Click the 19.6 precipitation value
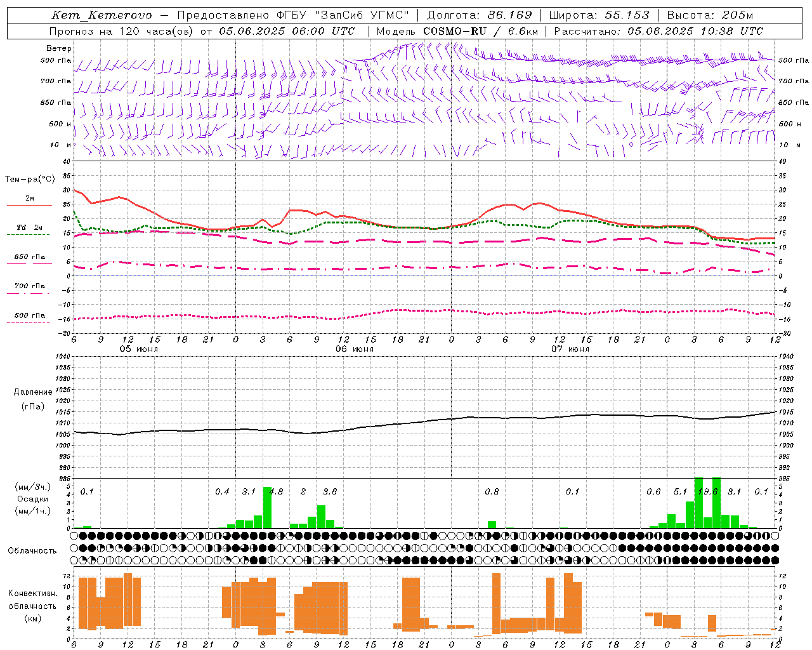The width and height of the screenshot is (812, 650). coord(707,492)
